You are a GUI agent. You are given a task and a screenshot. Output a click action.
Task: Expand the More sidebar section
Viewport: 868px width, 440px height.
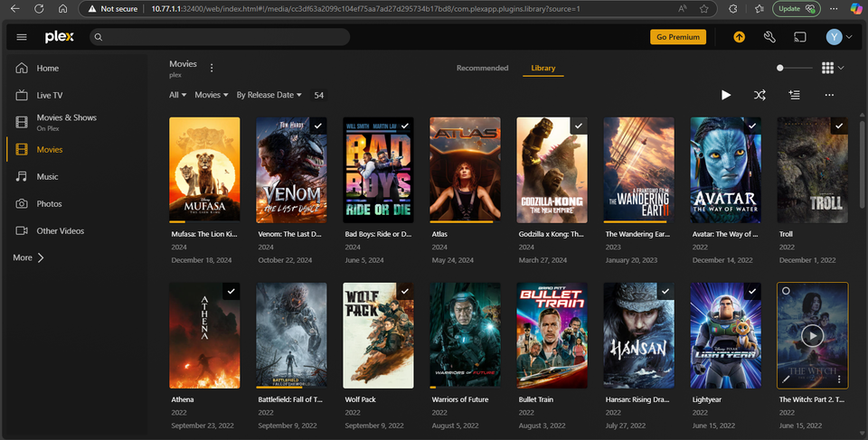click(28, 257)
